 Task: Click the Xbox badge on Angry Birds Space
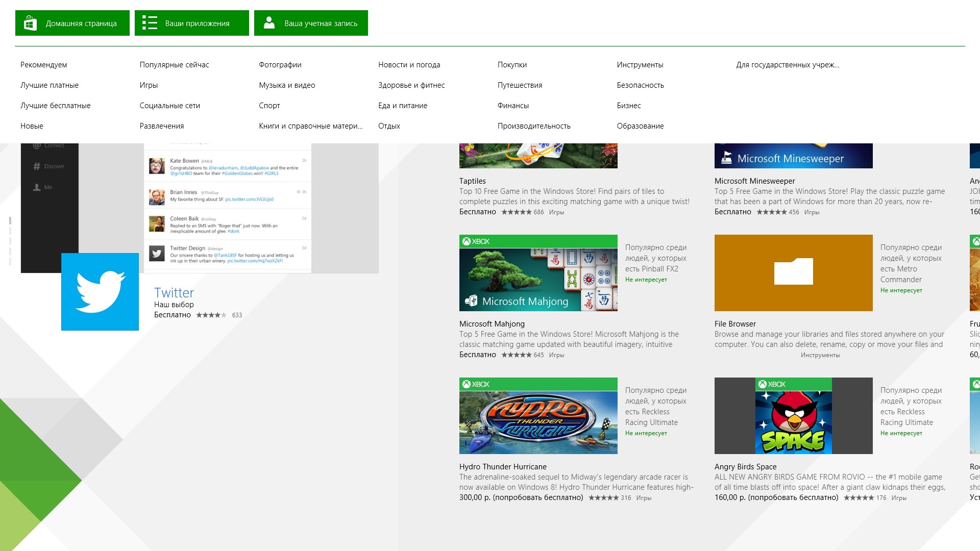pos(772,384)
